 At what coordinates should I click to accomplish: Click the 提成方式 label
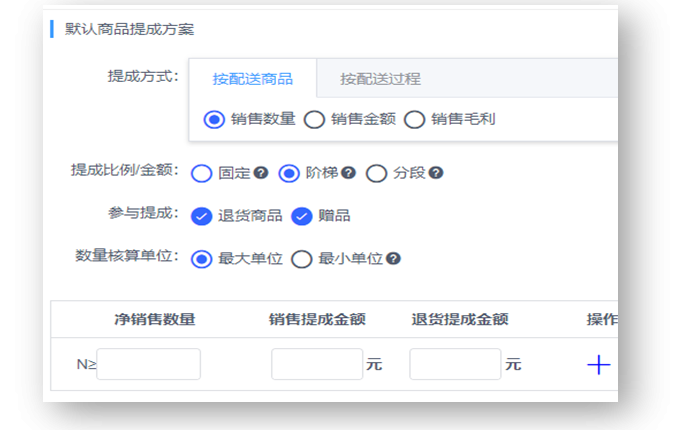(x=143, y=76)
